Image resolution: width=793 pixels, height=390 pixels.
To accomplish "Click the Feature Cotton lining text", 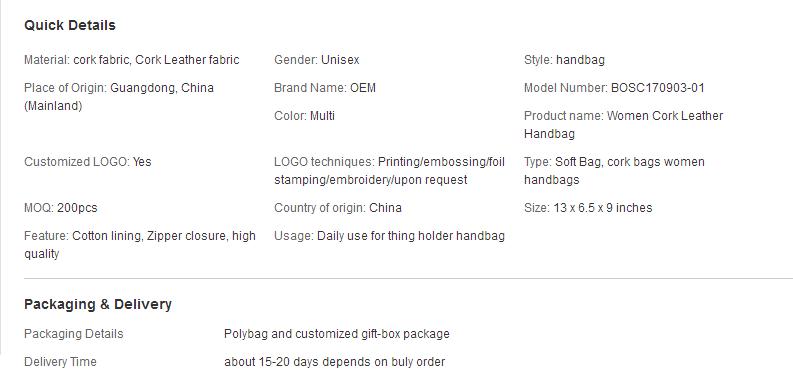I will click(140, 244).
